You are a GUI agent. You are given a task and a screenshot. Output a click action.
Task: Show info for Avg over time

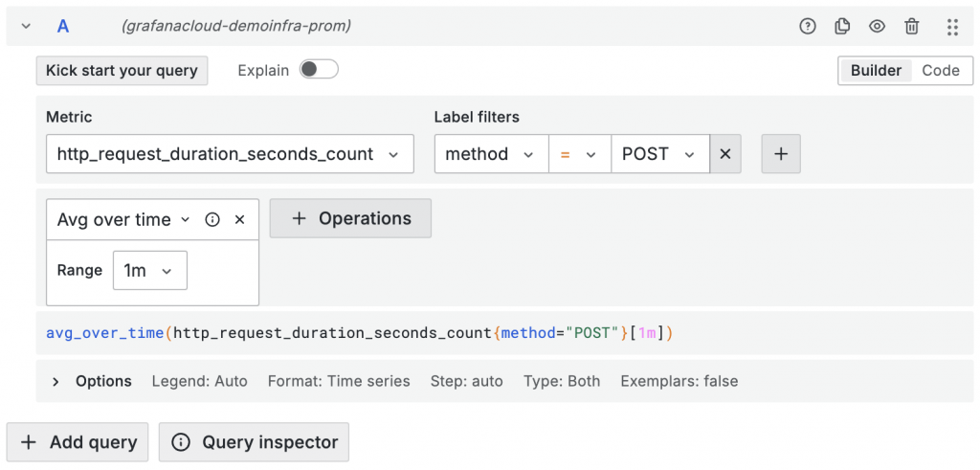pyautogui.click(x=212, y=219)
